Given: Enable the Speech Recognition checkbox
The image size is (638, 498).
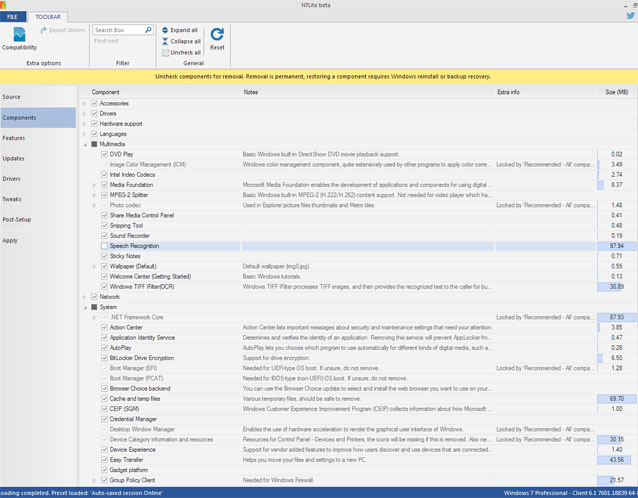Looking at the screenshot, I should coord(104,246).
